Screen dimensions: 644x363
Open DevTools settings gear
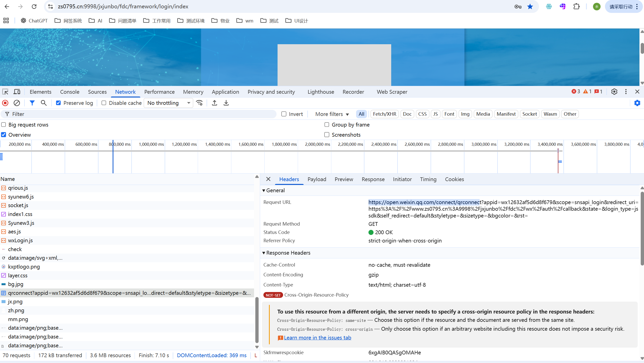pos(614,92)
